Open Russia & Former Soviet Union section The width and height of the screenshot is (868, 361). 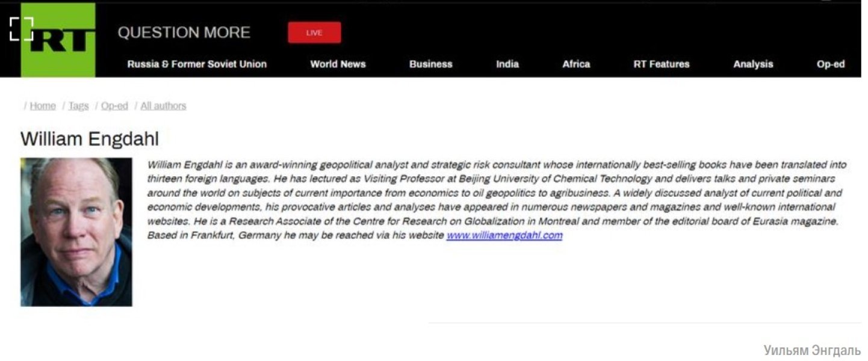(197, 64)
